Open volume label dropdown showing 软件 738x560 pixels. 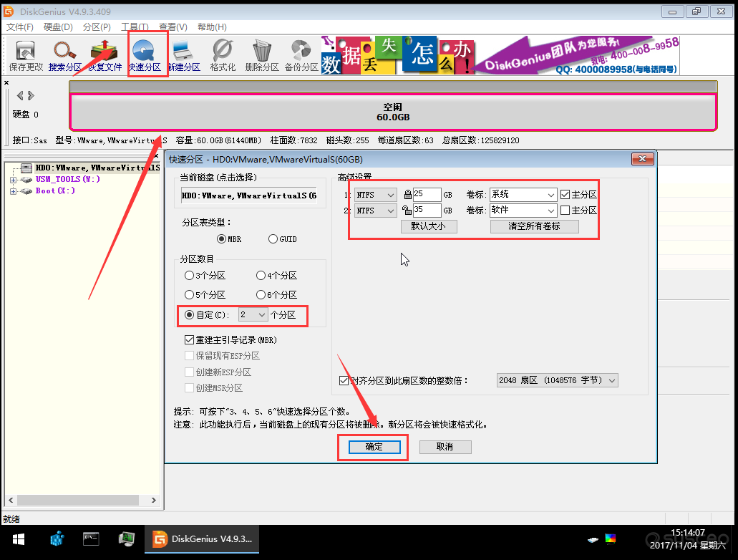coord(523,211)
